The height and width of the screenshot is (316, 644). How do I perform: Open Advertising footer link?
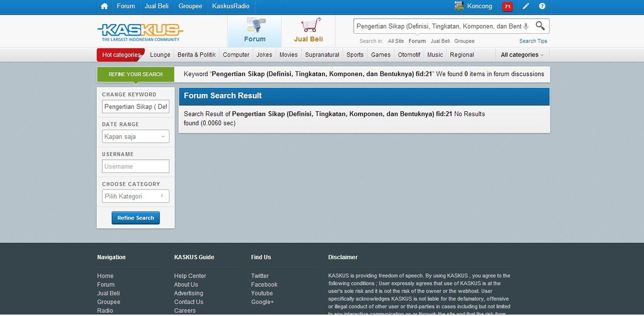tap(189, 293)
